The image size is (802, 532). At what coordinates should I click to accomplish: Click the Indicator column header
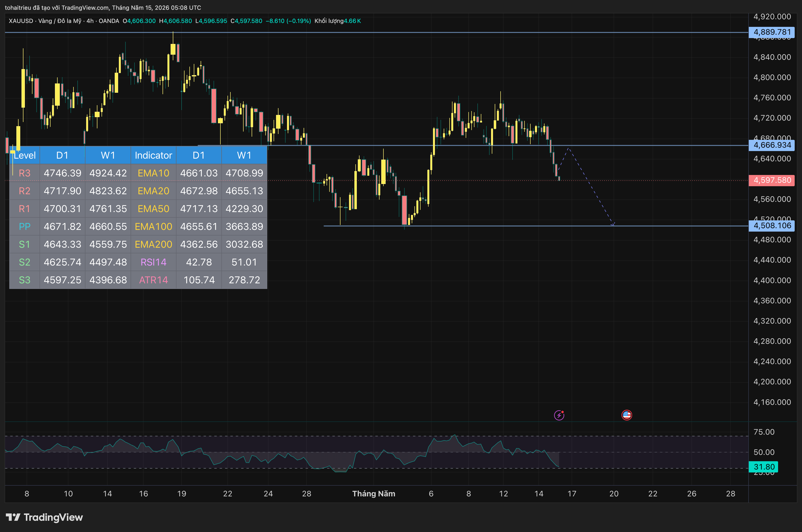153,155
